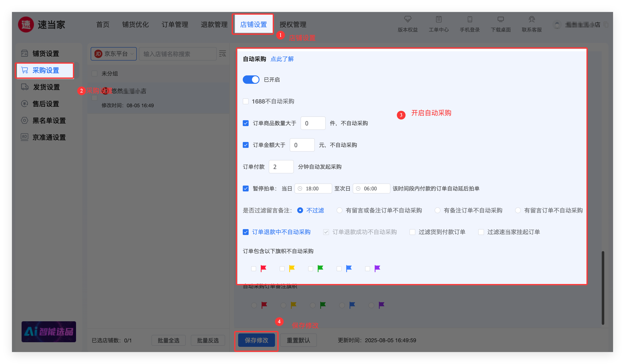Open the 版本权益 diamond icon
625x364 pixels.
[x=408, y=19]
